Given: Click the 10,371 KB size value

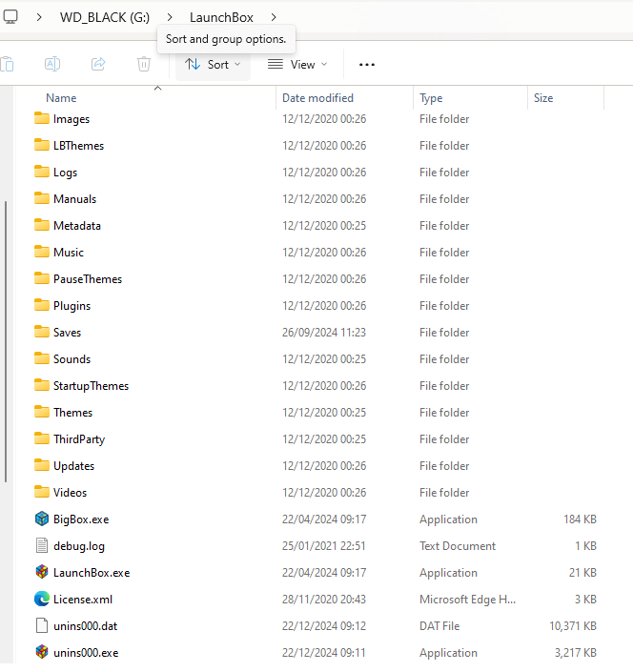Looking at the screenshot, I should click(x=573, y=626).
